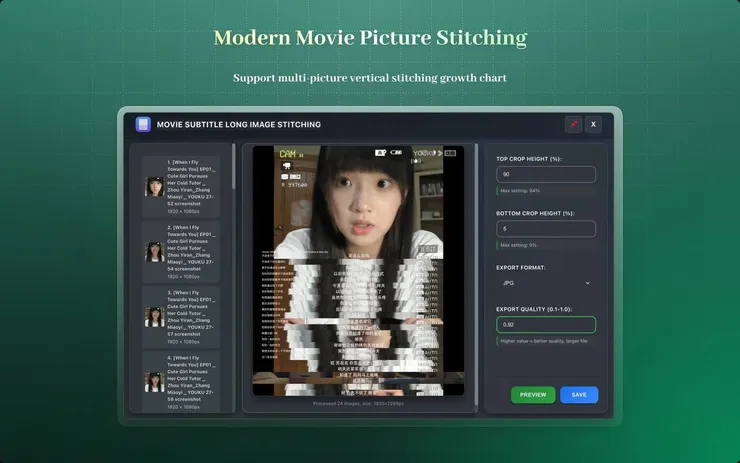Click the red pin icon button
Viewport: 740px width, 463px height.
(x=573, y=125)
